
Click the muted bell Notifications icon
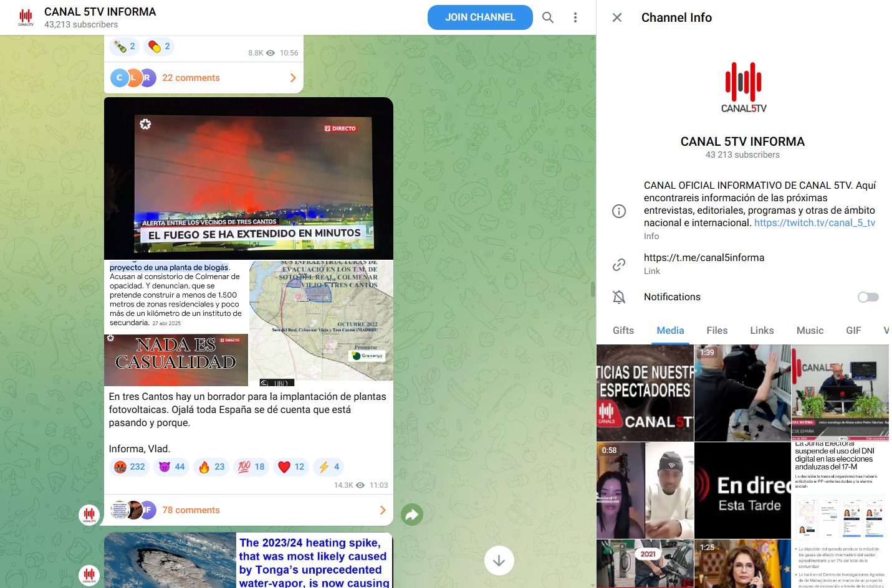pyautogui.click(x=618, y=297)
